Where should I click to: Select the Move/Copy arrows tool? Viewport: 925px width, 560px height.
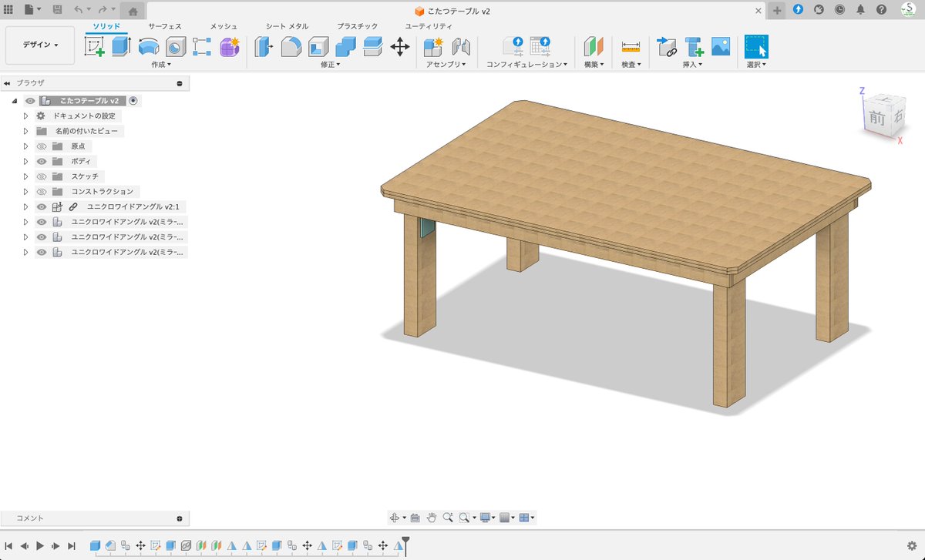pos(400,48)
